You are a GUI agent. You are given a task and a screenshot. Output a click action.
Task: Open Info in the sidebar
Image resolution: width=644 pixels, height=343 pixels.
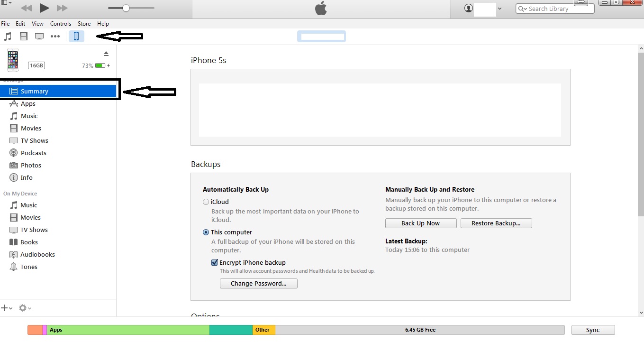(x=27, y=178)
